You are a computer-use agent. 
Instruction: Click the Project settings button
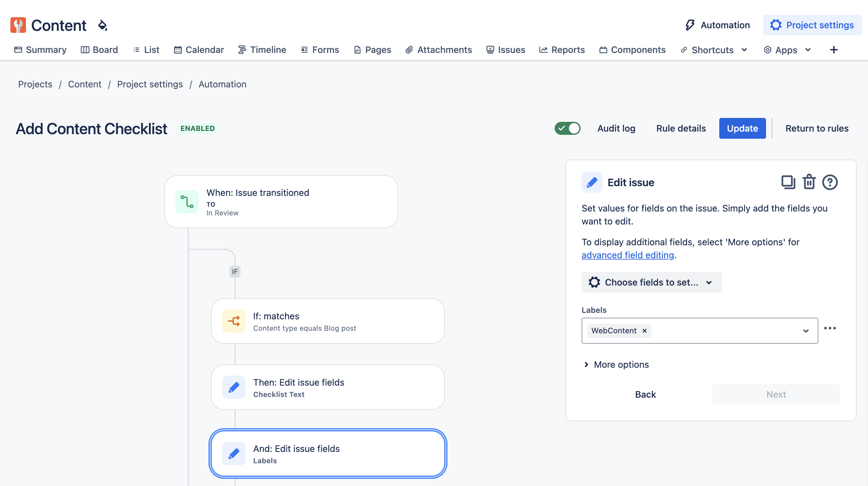812,25
